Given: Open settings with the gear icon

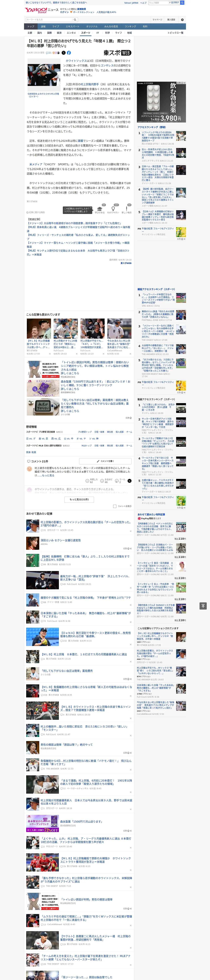Looking at the screenshot, I should tap(182, 19).
